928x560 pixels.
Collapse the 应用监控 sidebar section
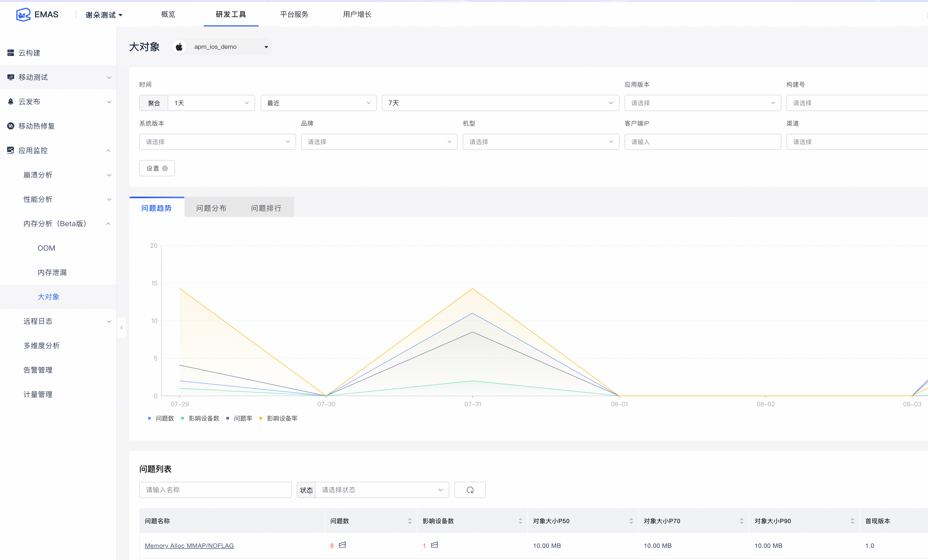109,151
